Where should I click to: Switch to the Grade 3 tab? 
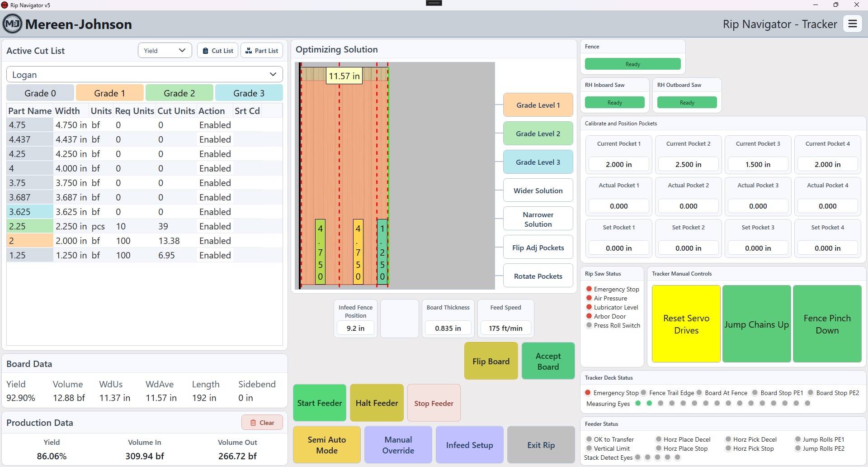(x=249, y=93)
